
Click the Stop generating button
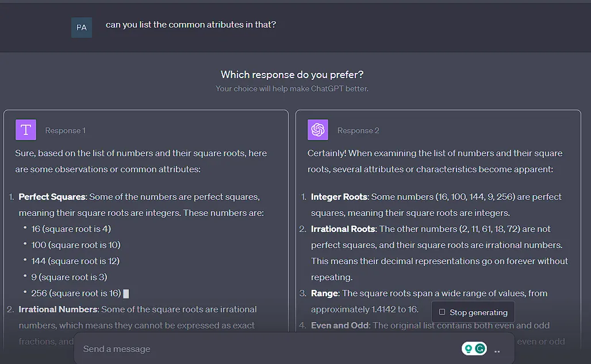pyautogui.click(x=473, y=312)
